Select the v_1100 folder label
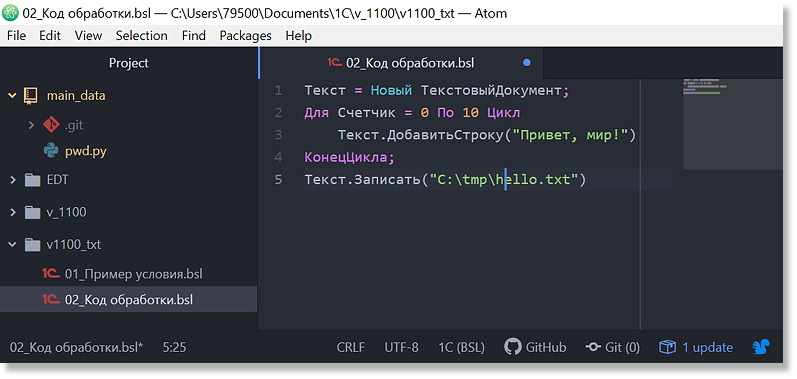The image size is (797, 379). pyautogui.click(x=67, y=212)
